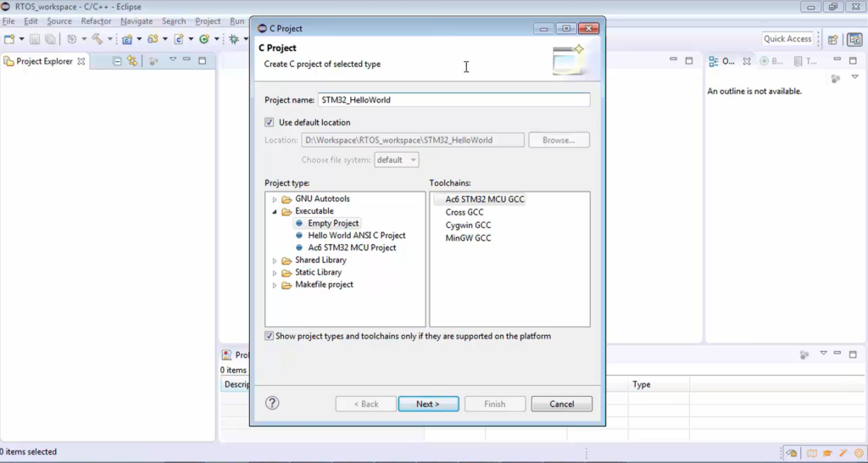Open the File menu

click(x=8, y=21)
